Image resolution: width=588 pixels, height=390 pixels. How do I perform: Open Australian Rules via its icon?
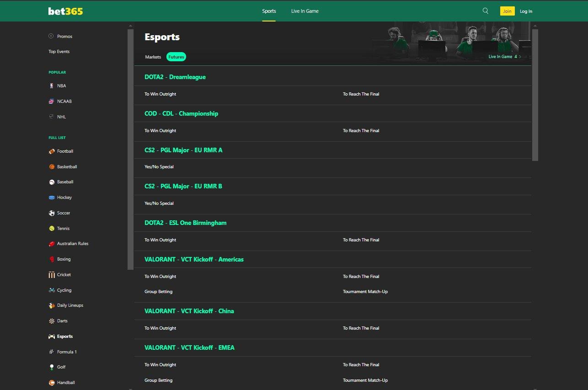(x=52, y=244)
